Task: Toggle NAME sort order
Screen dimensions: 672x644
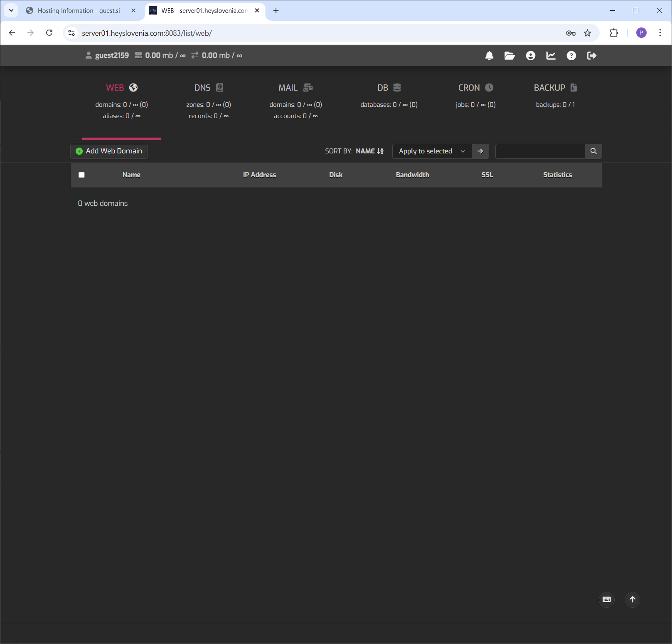Action: click(x=369, y=151)
